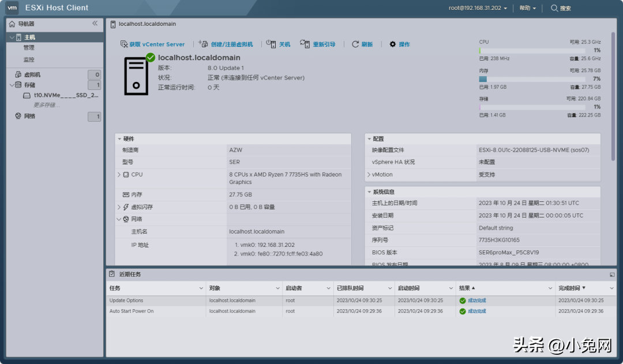This screenshot has width=623, height=364.
Task: Maximize the recent tasks panel
Action: (x=612, y=275)
